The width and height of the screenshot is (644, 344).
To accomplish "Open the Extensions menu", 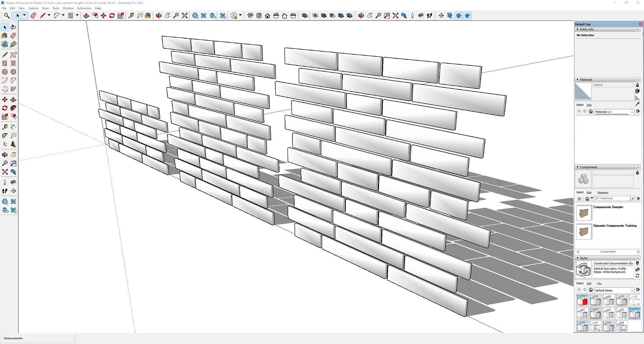I will (x=84, y=8).
